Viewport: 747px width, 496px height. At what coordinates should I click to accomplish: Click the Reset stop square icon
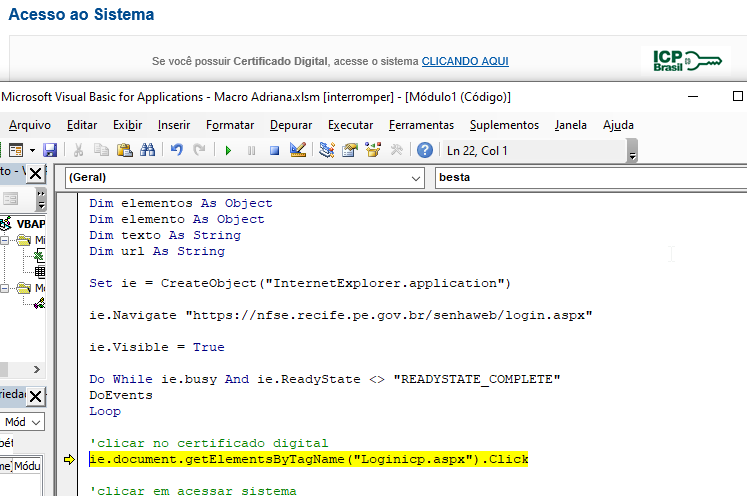(x=274, y=151)
